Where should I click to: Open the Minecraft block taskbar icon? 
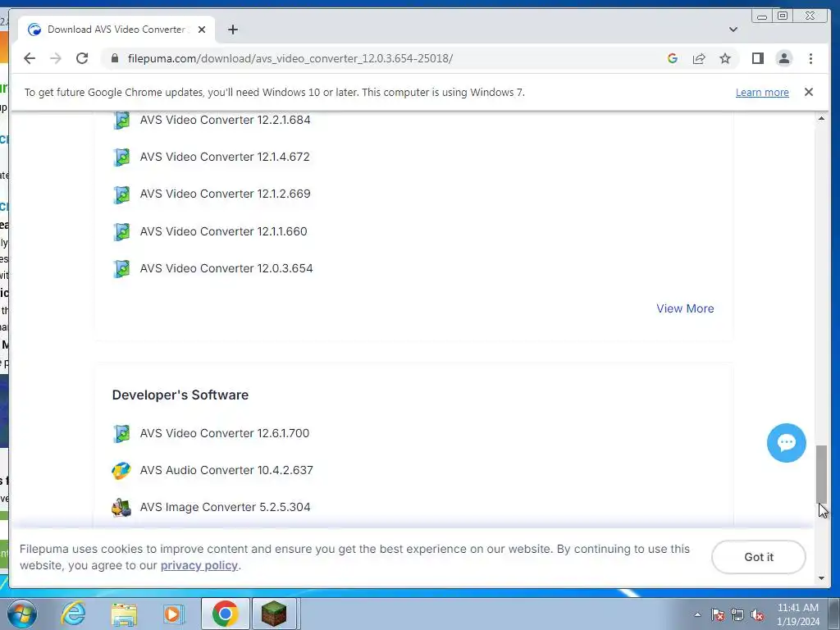pyautogui.click(x=274, y=614)
